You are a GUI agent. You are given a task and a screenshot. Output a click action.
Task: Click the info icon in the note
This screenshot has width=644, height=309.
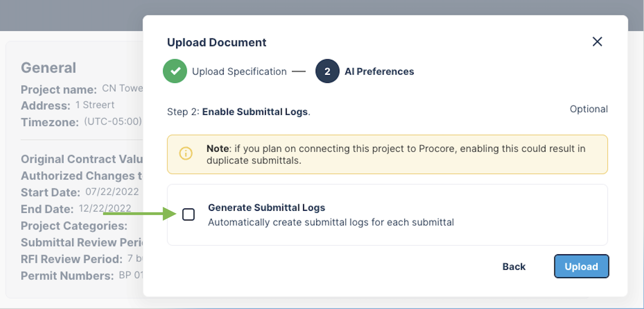[x=186, y=153]
